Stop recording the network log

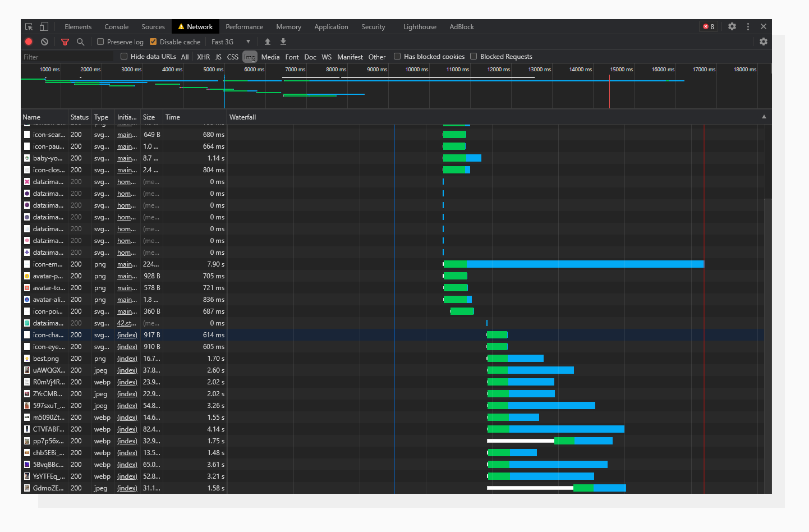(29, 42)
